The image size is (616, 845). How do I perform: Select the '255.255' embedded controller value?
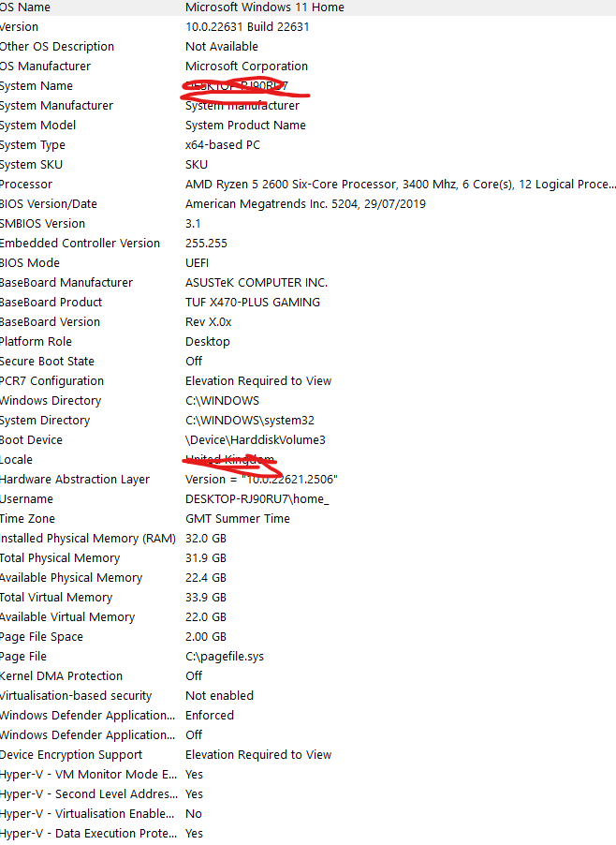point(206,244)
